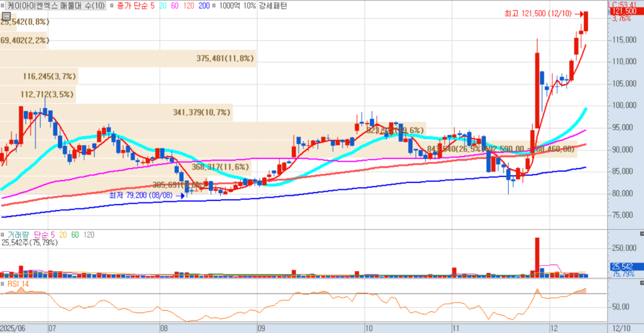Click the 3.76% change value on price axis
The height and width of the screenshot is (333, 644).
coord(621,19)
